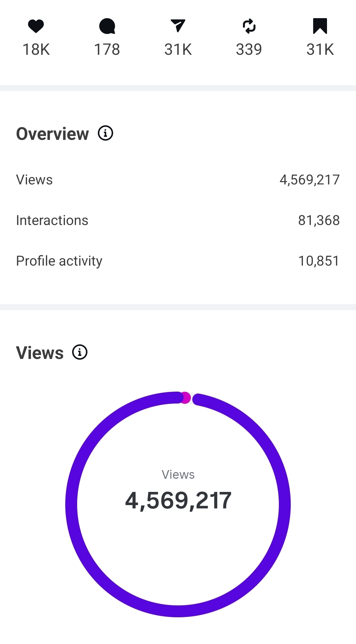Tap the comment bubble icon
The image size is (356, 644).
click(107, 26)
